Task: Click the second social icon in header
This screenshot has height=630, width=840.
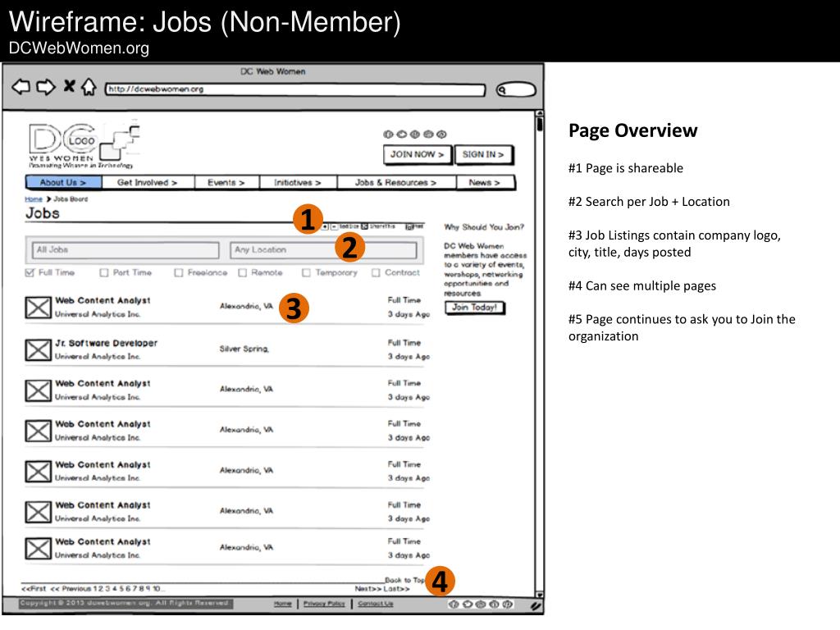Action: click(401, 135)
